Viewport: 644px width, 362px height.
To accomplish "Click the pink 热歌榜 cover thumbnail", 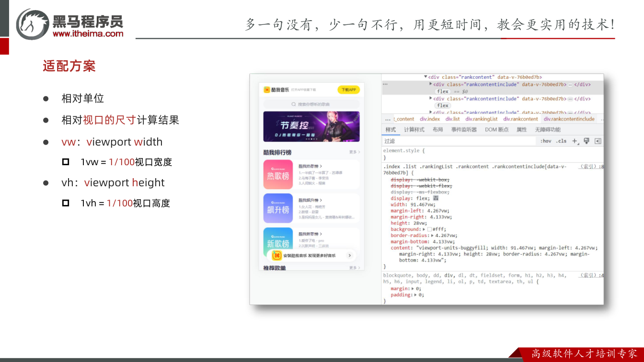I will click(278, 174).
